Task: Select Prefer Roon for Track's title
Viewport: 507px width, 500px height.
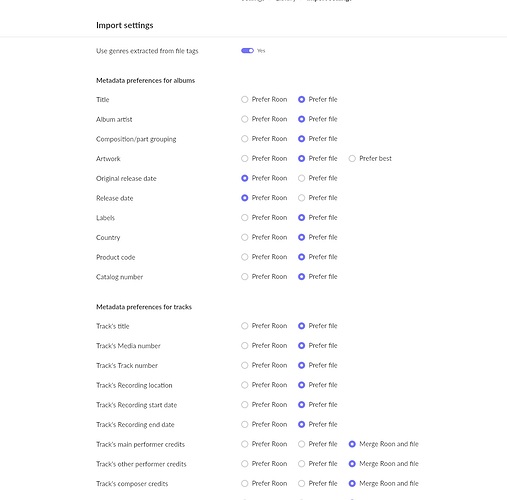Action: 245,326
